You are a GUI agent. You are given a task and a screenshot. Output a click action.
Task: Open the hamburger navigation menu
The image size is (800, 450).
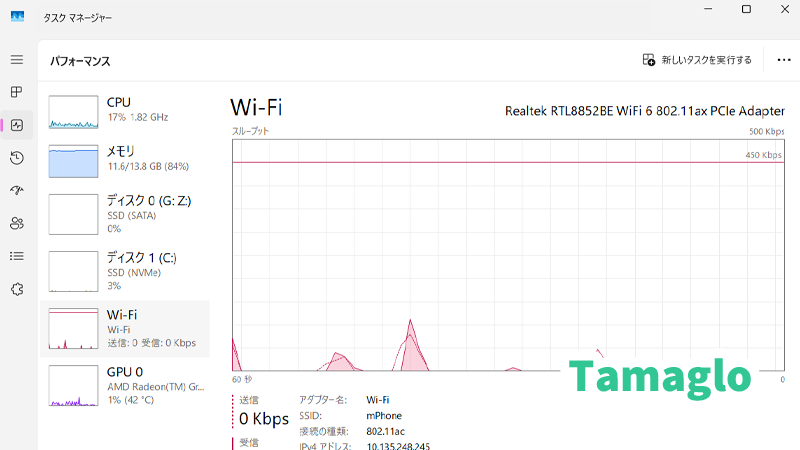pos(17,60)
